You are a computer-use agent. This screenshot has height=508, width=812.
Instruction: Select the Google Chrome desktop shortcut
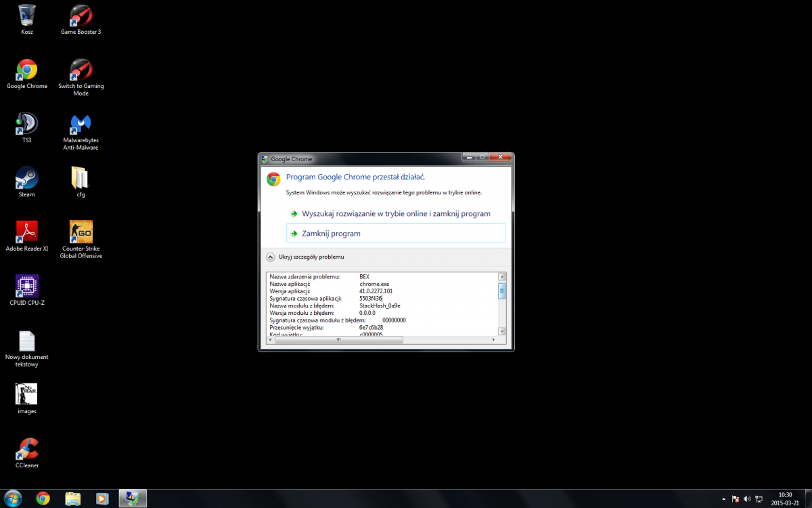[x=27, y=74]
